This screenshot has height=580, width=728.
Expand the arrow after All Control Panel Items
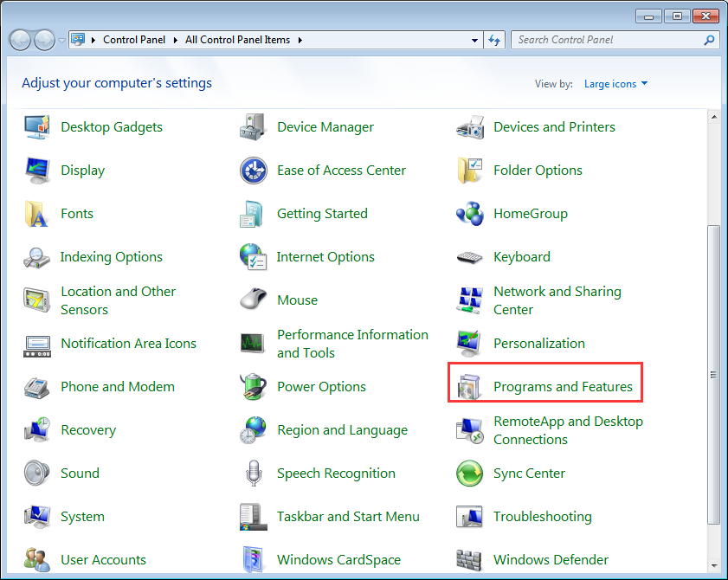coord(300,40)
